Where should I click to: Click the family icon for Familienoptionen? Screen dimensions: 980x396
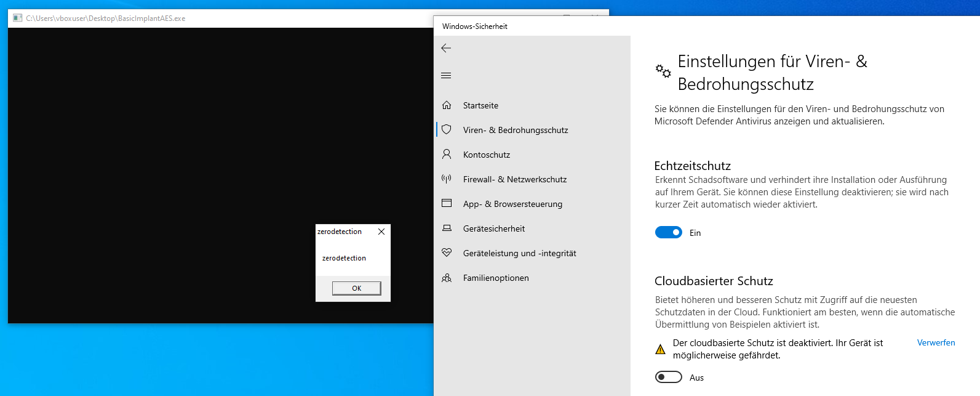coord(447,278)
